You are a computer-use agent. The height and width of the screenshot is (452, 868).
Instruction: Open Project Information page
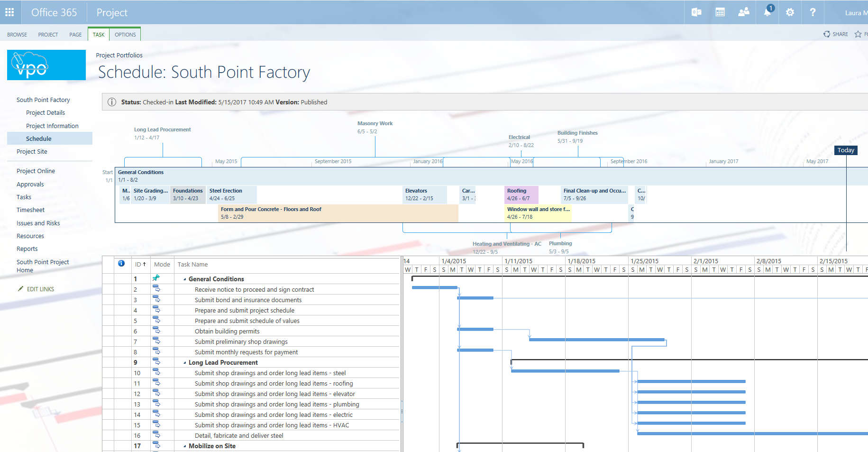(52, 126)
